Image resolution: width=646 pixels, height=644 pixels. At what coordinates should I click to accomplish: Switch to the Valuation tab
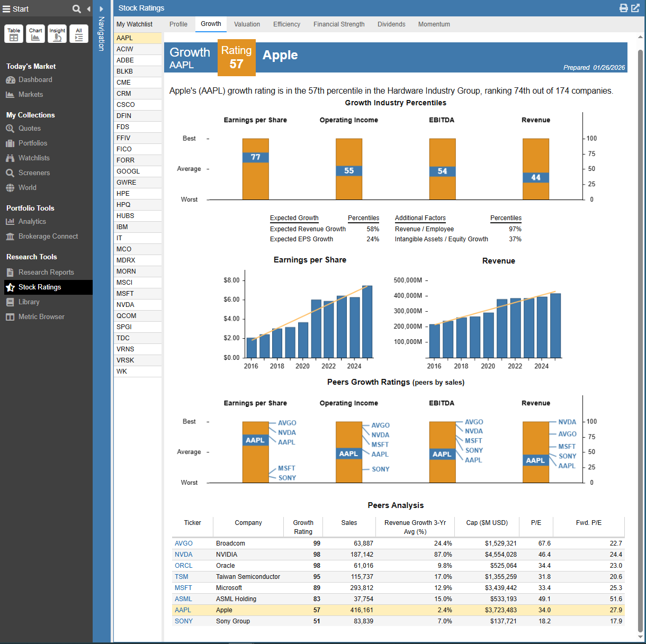(247, 24)
